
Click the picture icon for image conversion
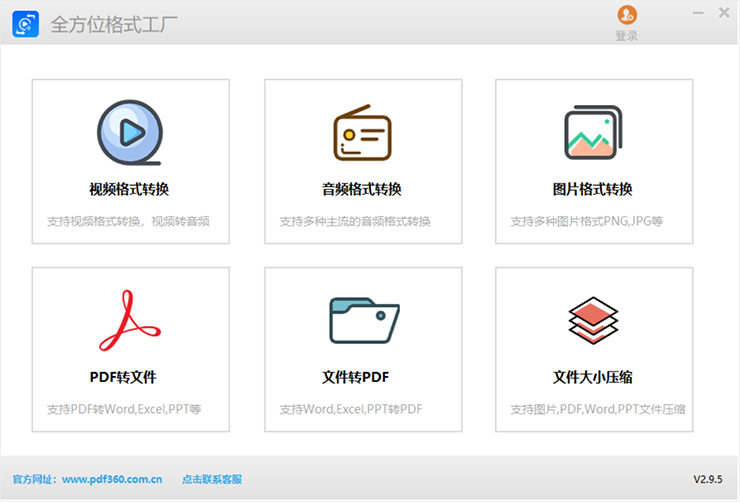point(594,132)
